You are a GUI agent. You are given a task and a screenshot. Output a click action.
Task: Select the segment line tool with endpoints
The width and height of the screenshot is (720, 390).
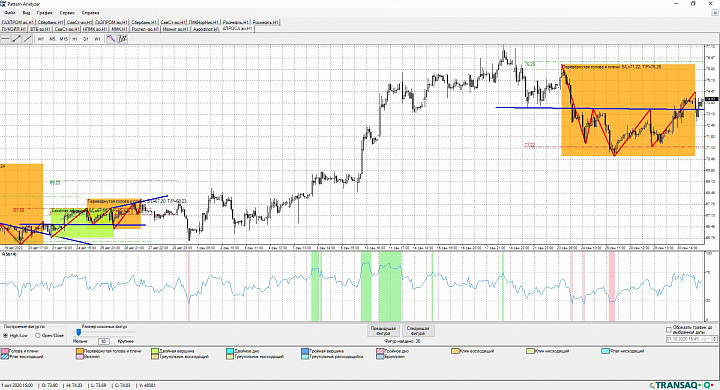(x=17, y=39)
